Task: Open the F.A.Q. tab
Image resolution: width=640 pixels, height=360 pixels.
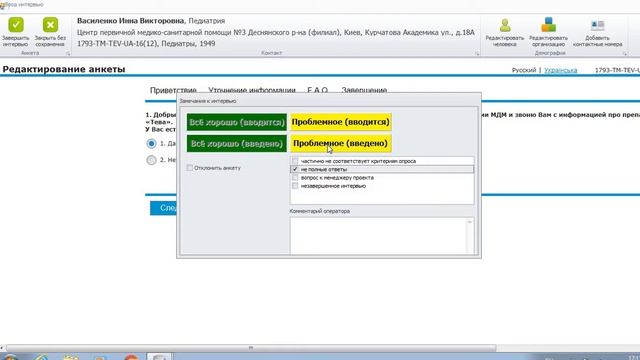Action: (x=318, y=90)
